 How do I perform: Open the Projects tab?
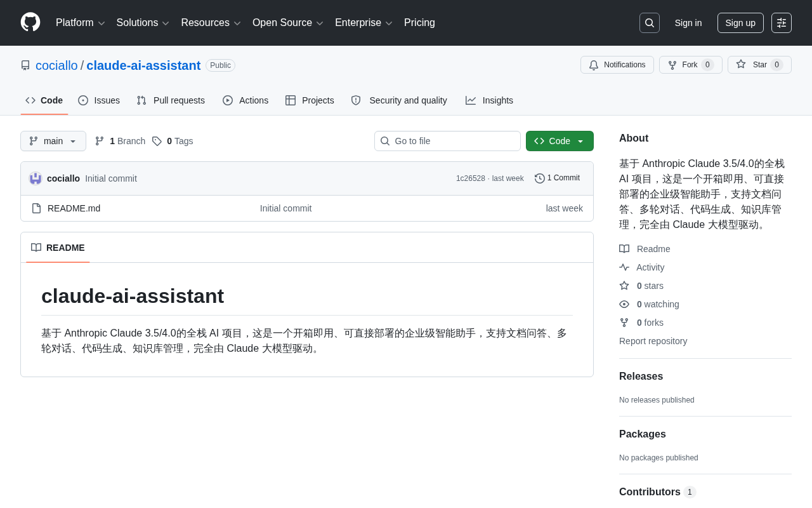coord(310,100)
